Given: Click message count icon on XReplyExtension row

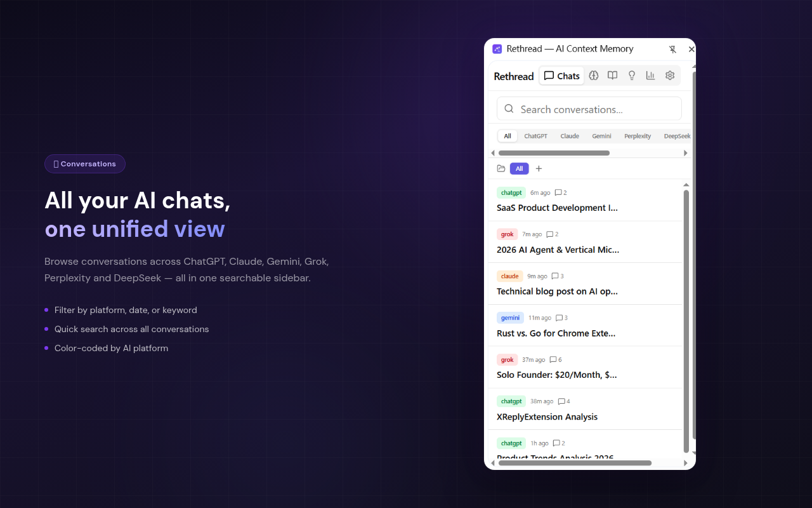Looking at the screenshot, I should (561, 401).
